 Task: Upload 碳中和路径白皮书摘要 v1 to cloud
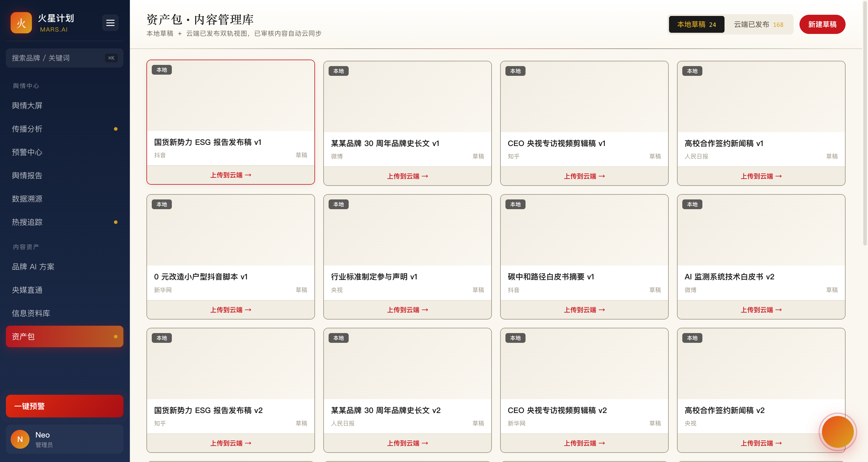pos(584,310)
